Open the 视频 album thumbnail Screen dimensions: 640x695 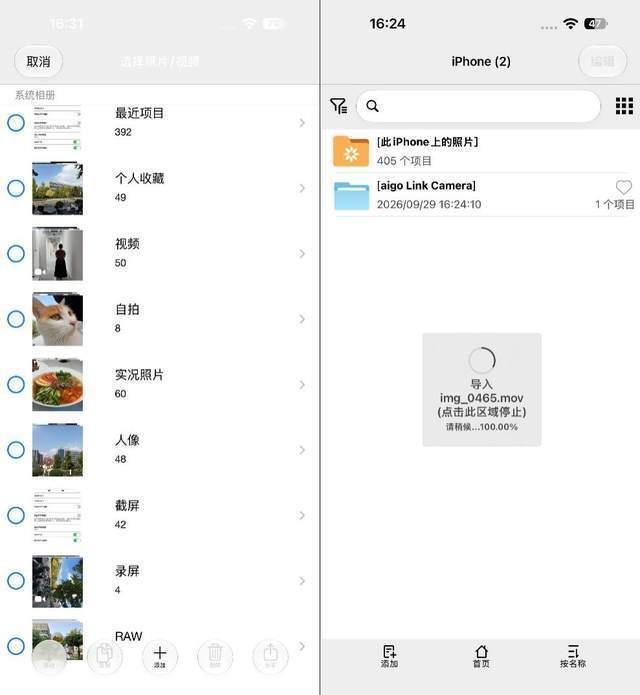click(57, 254)
